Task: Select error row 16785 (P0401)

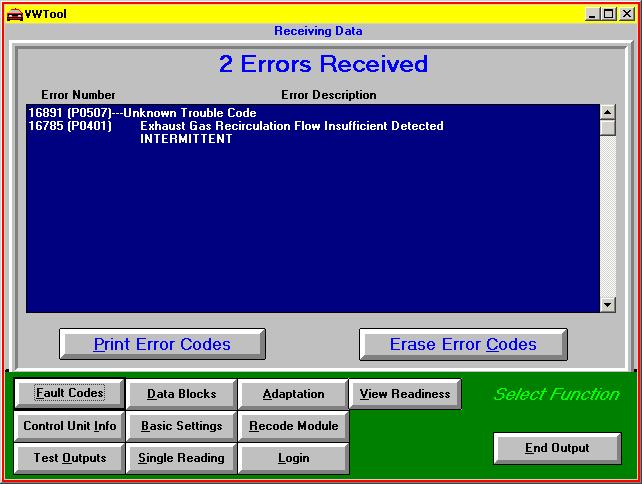Action: (236, 126)
